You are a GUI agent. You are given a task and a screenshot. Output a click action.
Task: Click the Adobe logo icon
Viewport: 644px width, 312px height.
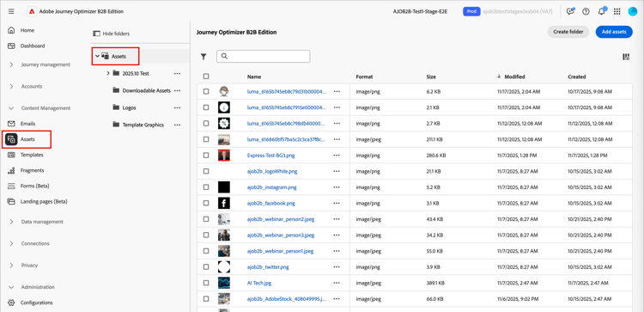(x=31, y=11)
